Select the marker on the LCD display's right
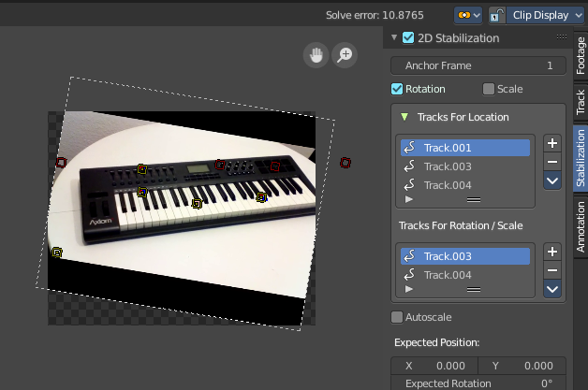The height and width of the screenshot is (390, 588). coord(220,165)
